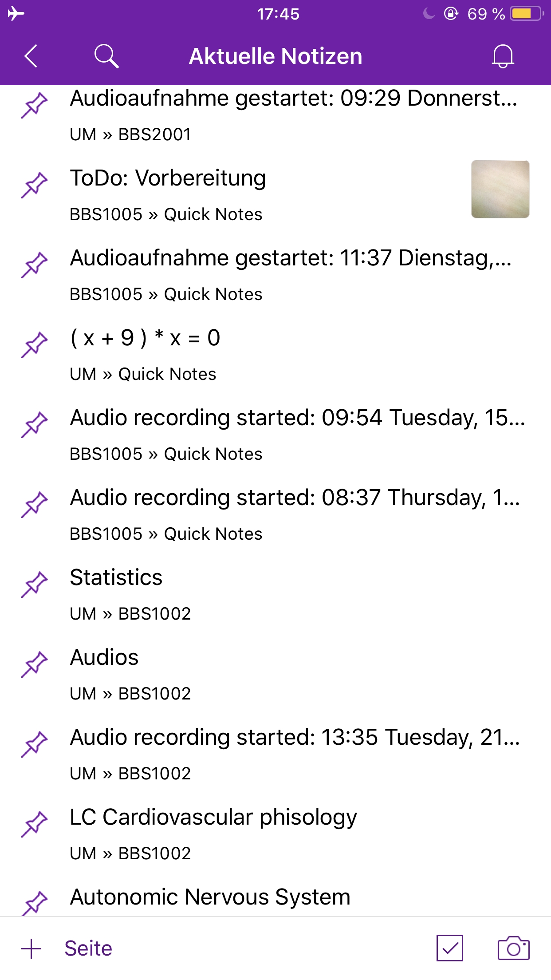This screenshot has height=980, width=551.
Task: Create a to-do list via checkbox icon
Action: click(x=449, y=948)
